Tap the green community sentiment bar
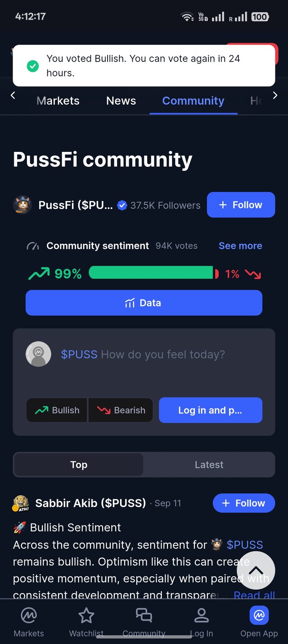This screenshot has width=288, height=644. (x=151, y=273)
